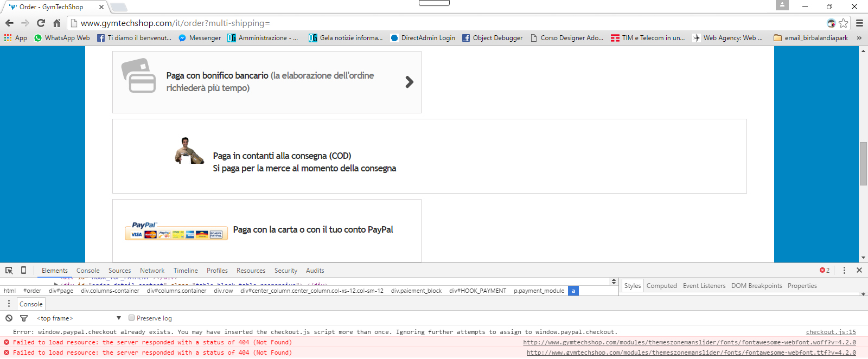This screenshot has height=359, width=868.
Task: Switch to the Sources DevTools tab
Action: tap(120, 271)
